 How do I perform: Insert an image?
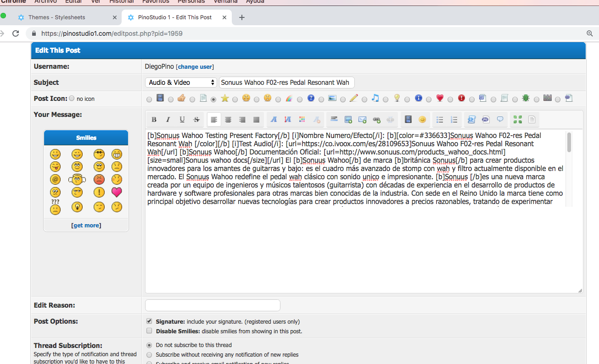pos(348,120)
